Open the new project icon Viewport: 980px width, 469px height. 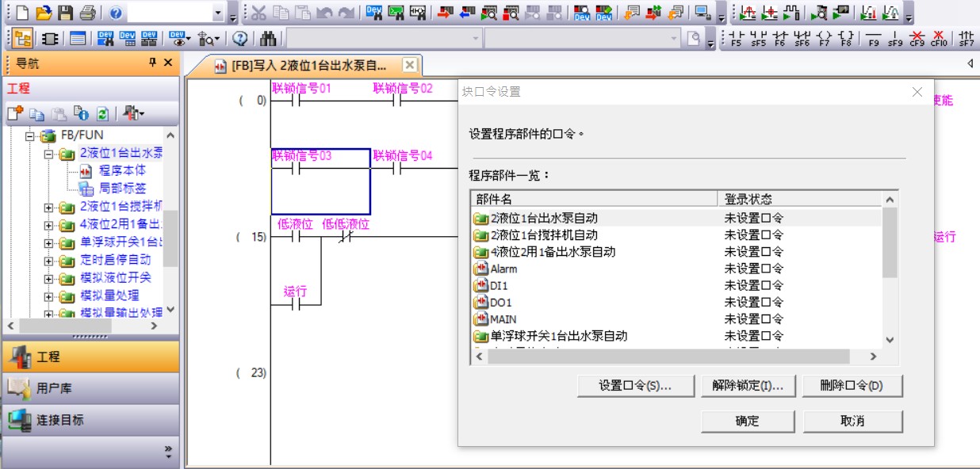pos(21,13)
